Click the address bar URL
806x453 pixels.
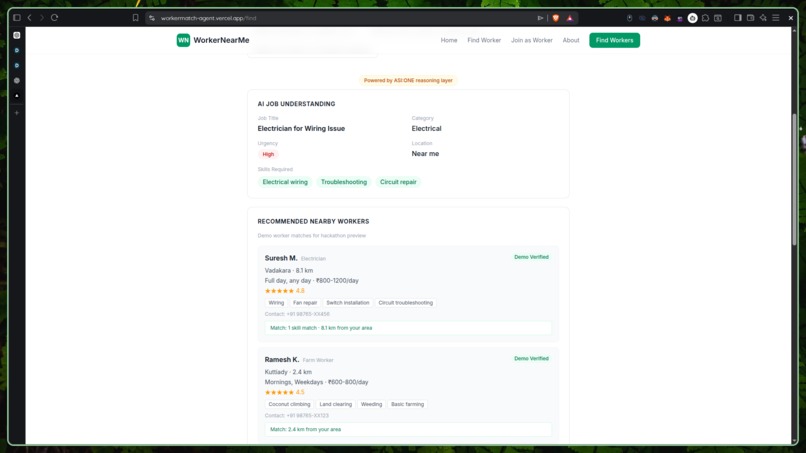pos(208,18)
